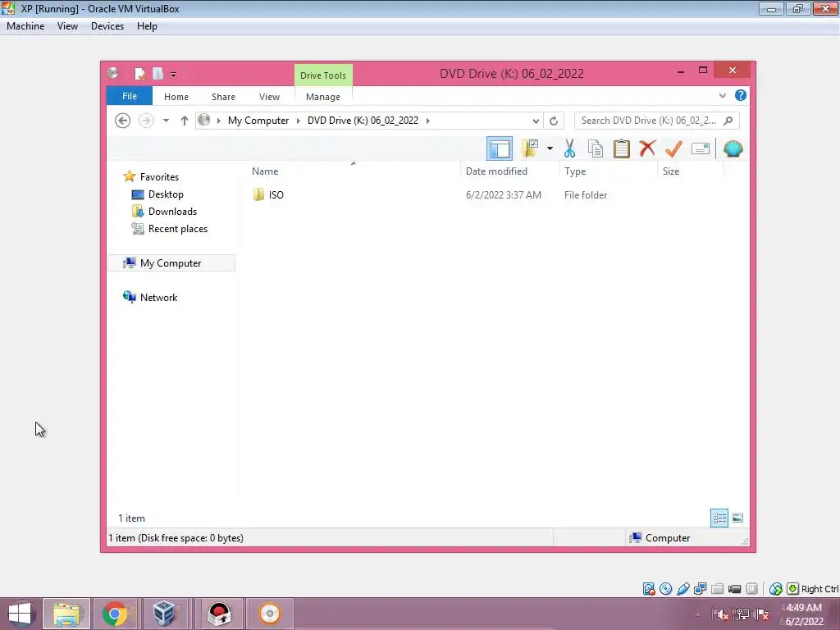Open the address bar history dropdown

click(536, 121)
